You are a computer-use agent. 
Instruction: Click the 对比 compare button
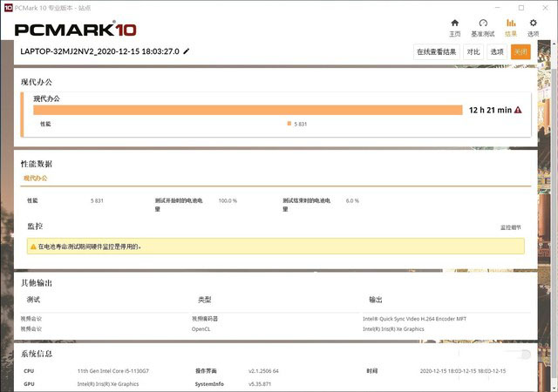coord(473,52)
